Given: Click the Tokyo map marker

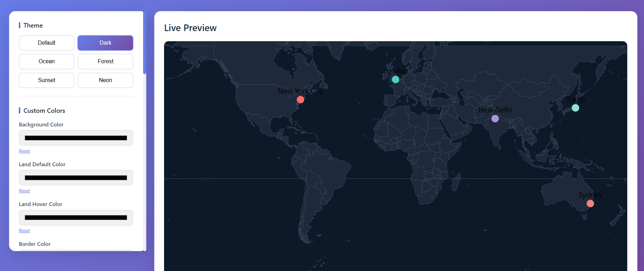Looking at the screenshot, I should 576,108.
